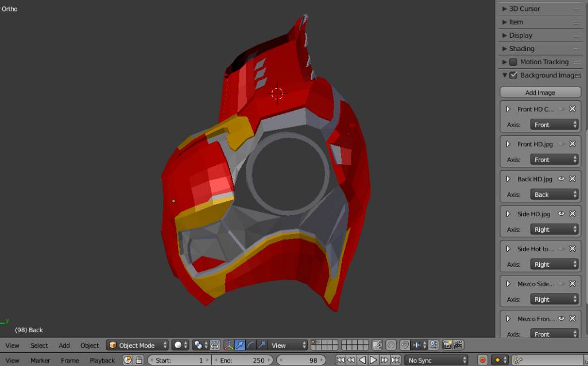Jump to previous keyframe
Viewport: 588px width, 366px height.
pyautogui.click(x=351, y=360)
